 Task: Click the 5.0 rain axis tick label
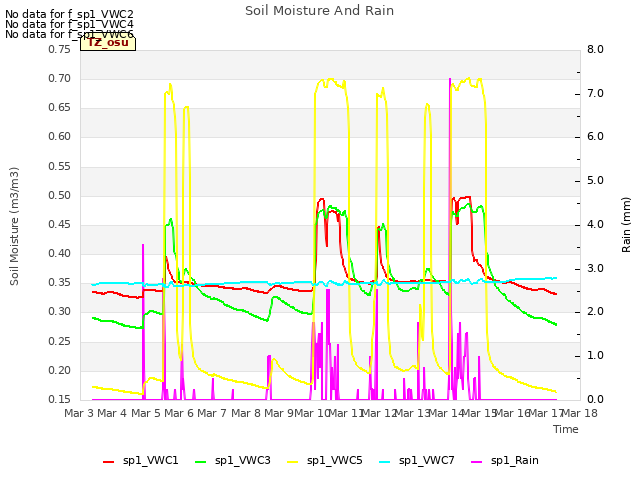(x=595, y=181)
